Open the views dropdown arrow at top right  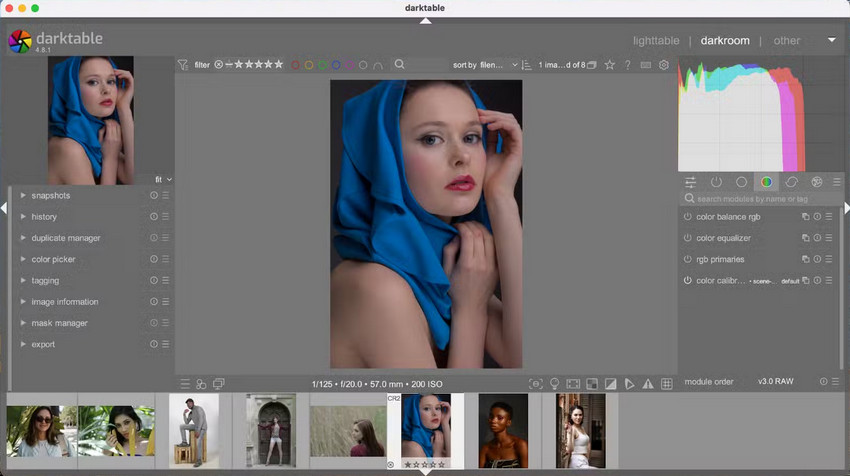832,40
